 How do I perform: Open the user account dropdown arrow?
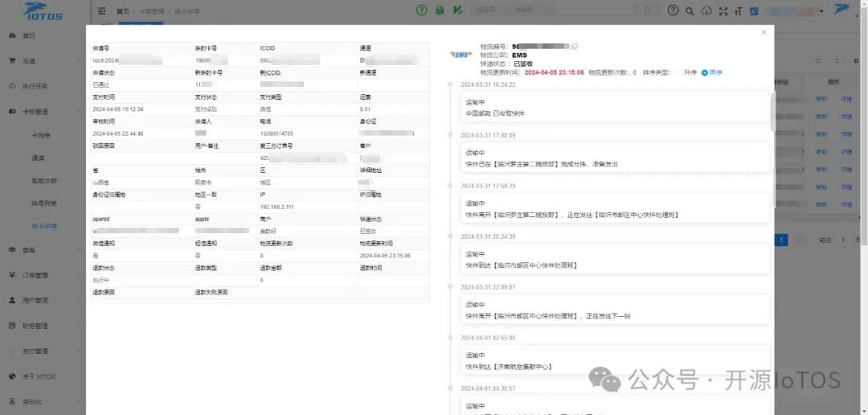pos(821,11)
